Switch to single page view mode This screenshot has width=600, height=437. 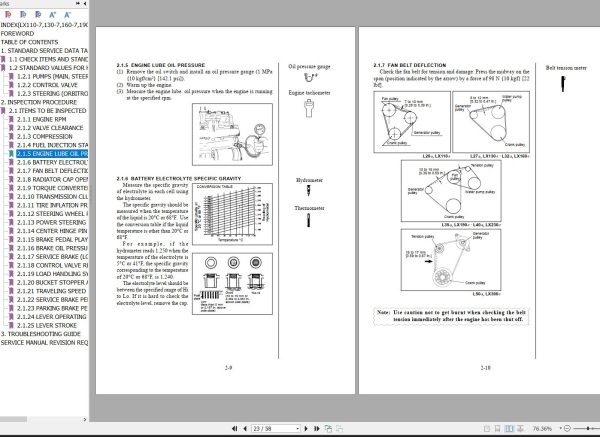coord(487,429)
